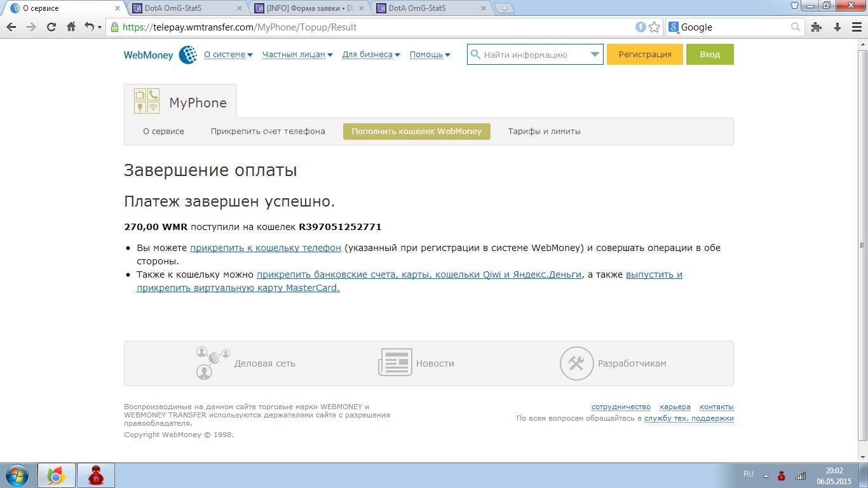Screen dimensions: 868x488
Task: Open the browser Home page
Action: pos(71,27)
